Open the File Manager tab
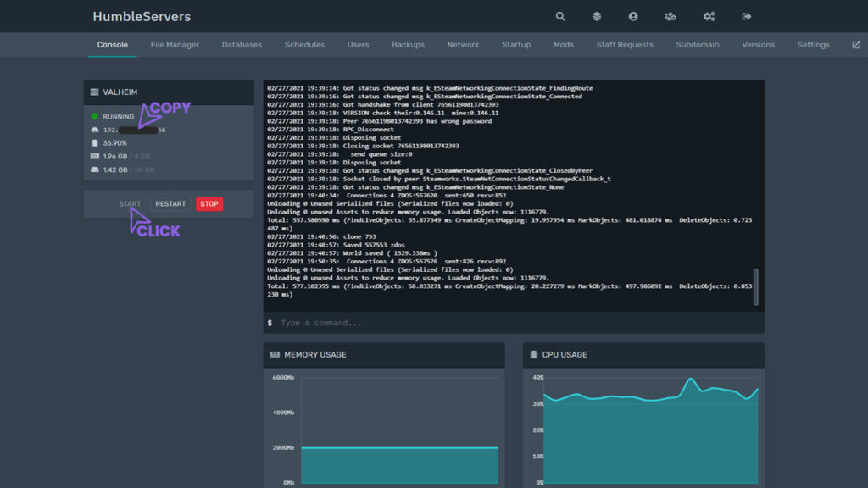 pyautogui.click(x=175, y=45)
